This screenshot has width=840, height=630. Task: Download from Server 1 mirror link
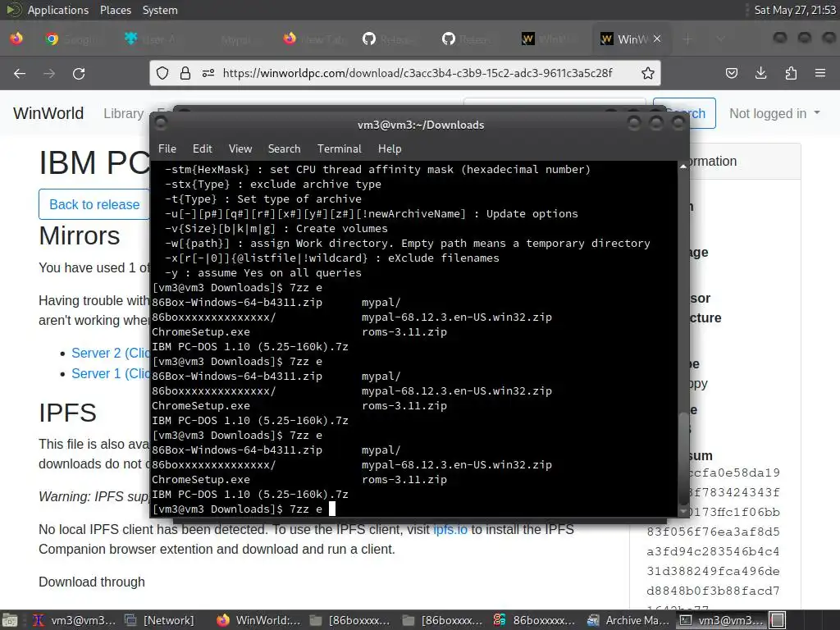tap(111, 373)
